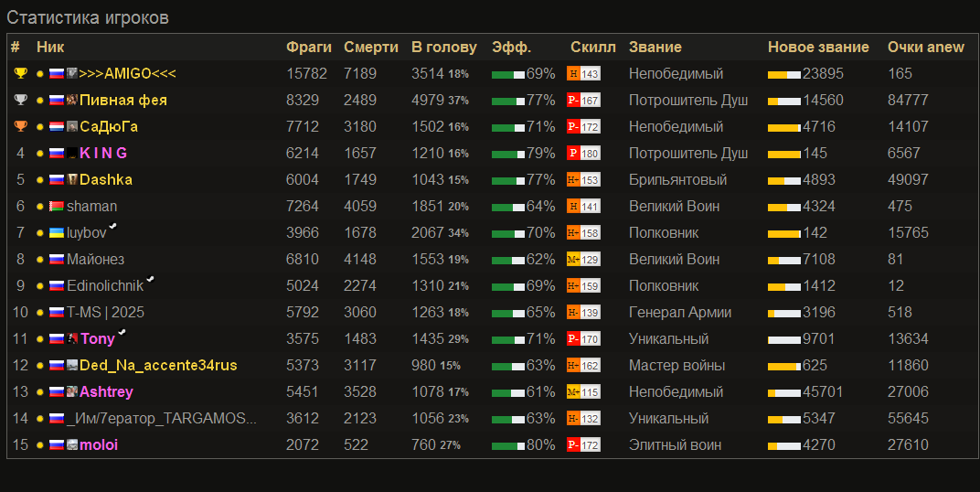Viewport: 980px width, 492px height.
Task: Click the Belarus flag next to shaman
Action: [x=56, y=207]
